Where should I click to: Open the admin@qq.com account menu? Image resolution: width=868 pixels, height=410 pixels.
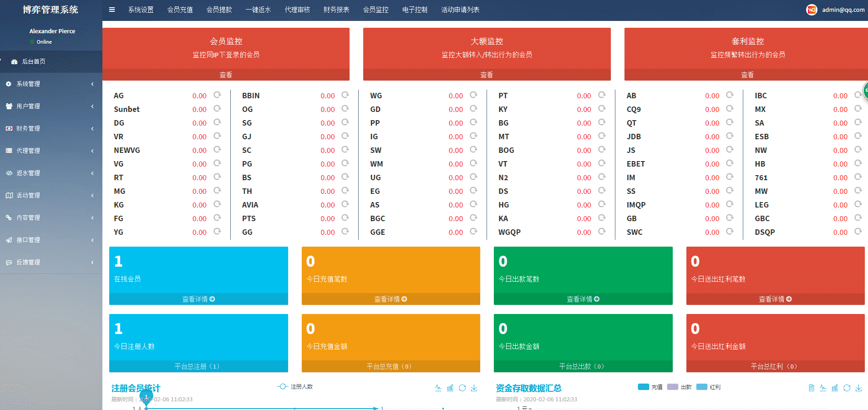coord(843,10)
